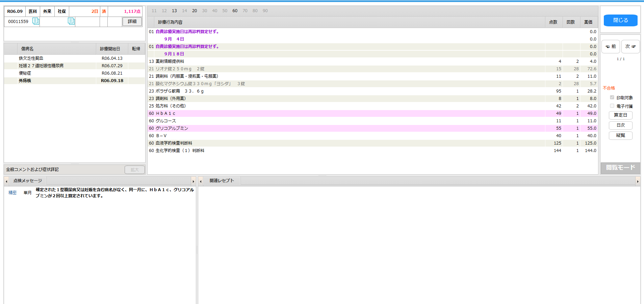Select the 便秘症 disease row
The image size is (644, 304).
[x=75, y=73]
